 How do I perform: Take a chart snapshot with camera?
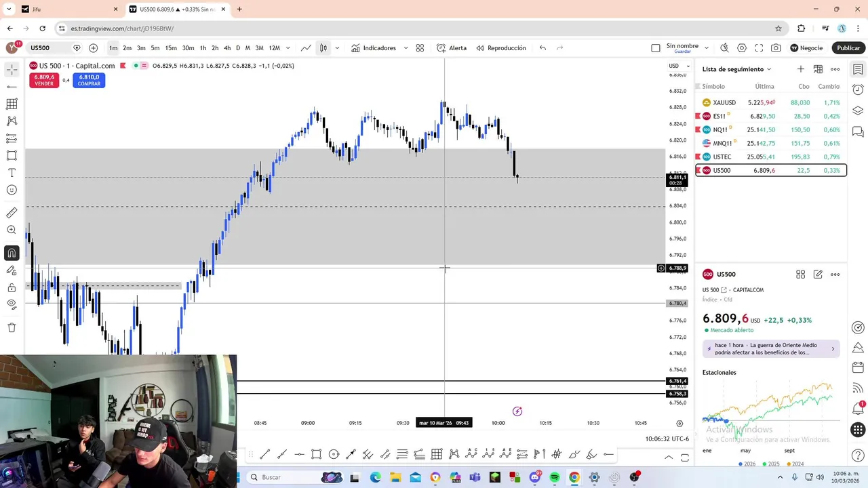coord(776,48)
